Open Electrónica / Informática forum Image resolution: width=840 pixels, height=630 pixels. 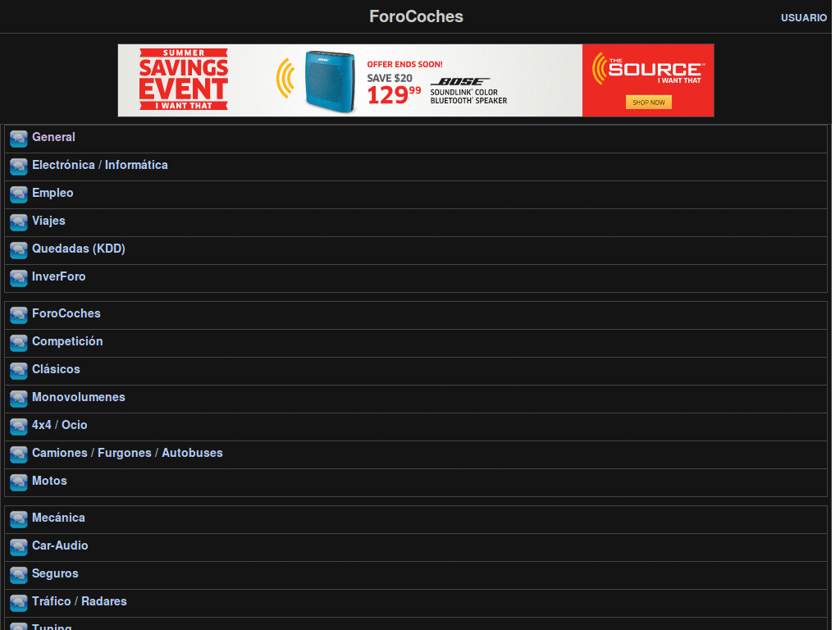[99, 165]
